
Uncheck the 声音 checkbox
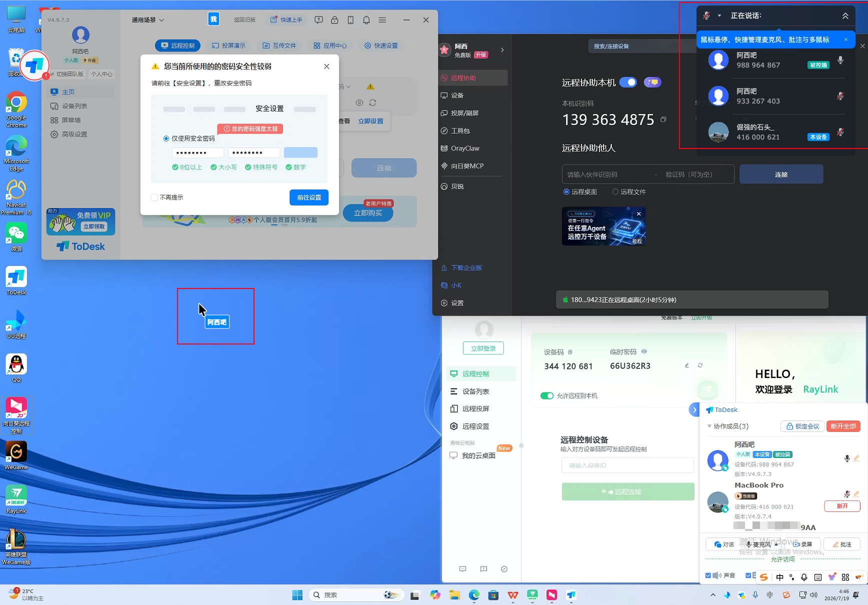pyautogui.click(x=708, y=575)
